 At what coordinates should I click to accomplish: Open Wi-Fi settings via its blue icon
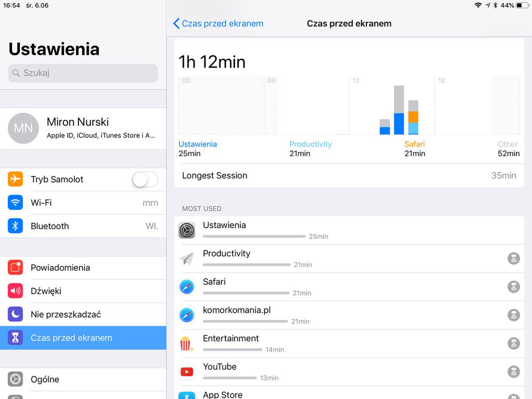point(15,203)
